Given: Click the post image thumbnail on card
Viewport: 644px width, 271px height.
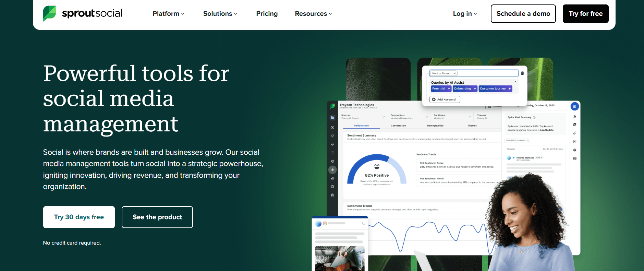Looking at the screenshot, I should click(x=340, y=258).
